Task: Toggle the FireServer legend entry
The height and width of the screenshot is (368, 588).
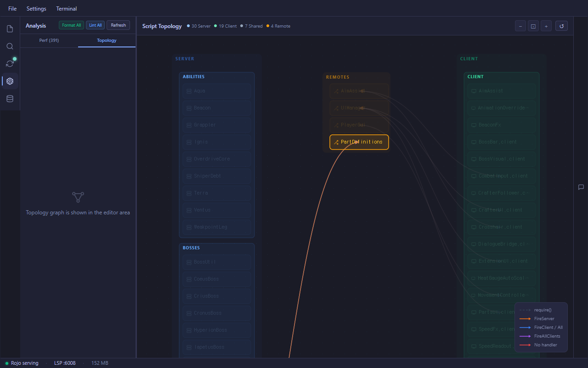Action: click(x=544, y=318)
